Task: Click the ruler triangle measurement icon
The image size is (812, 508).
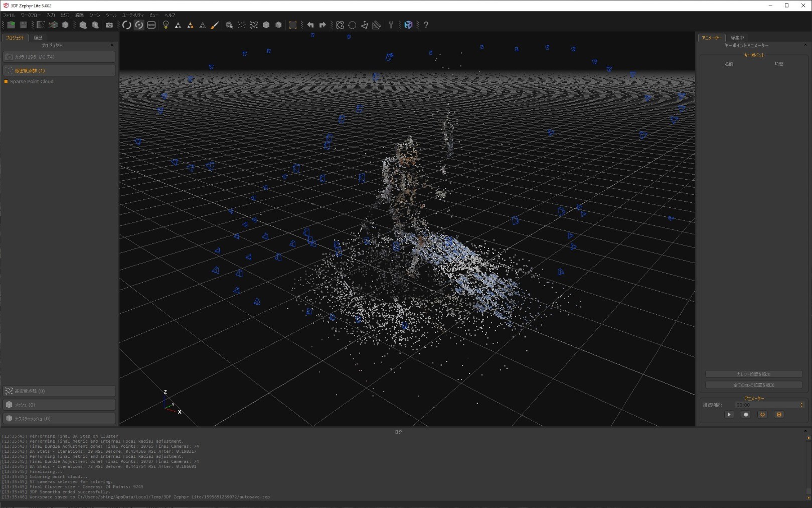Action: [x=377, y=25]
